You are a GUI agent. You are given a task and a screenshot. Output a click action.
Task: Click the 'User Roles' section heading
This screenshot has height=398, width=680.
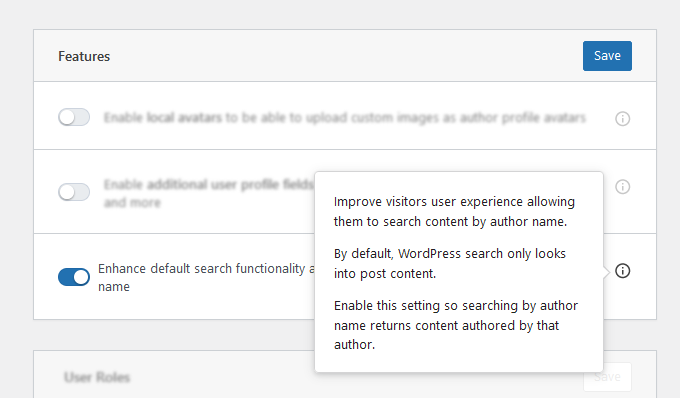(97, 377)
